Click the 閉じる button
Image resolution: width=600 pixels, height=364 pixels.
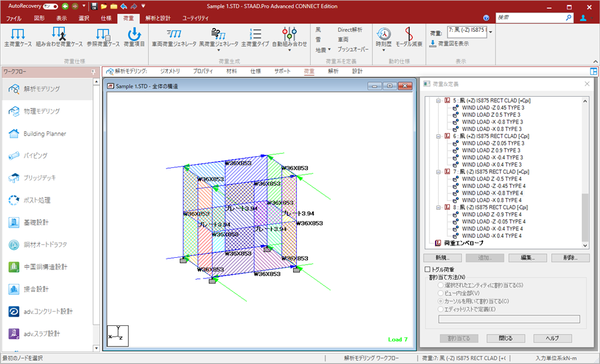point(506,338)
